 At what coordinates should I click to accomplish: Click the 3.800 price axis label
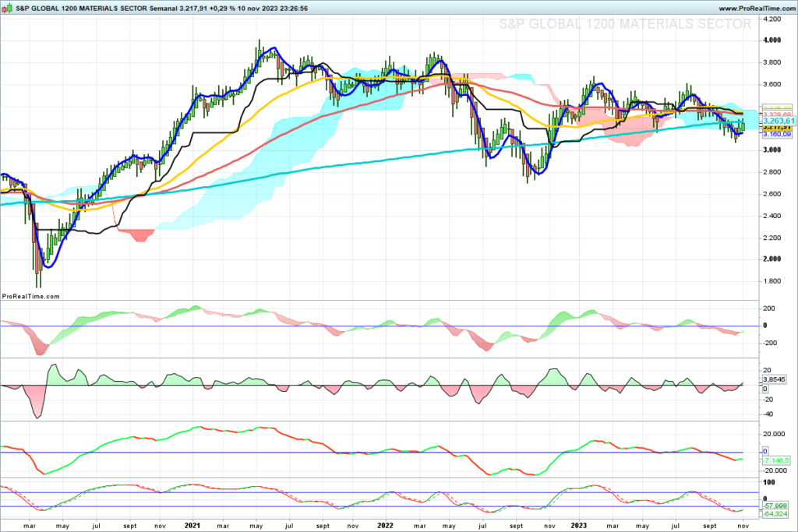pos(772,62)
